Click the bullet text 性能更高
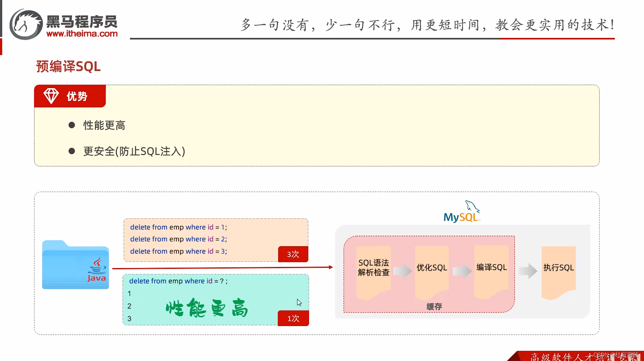Image resolution: width=644 pixels, height=361 pixels. (x=104, y=125)
